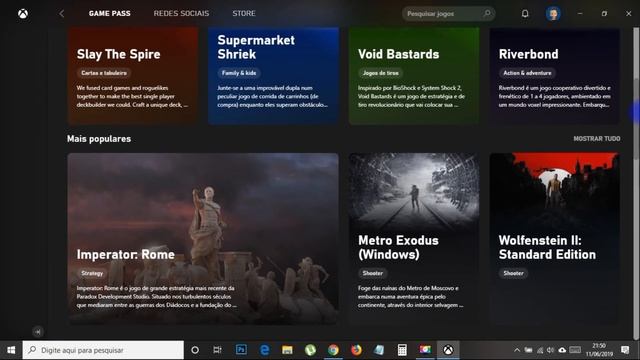Click the Jogos de tiros tag

pyautogui.click(x=380, y=73)
